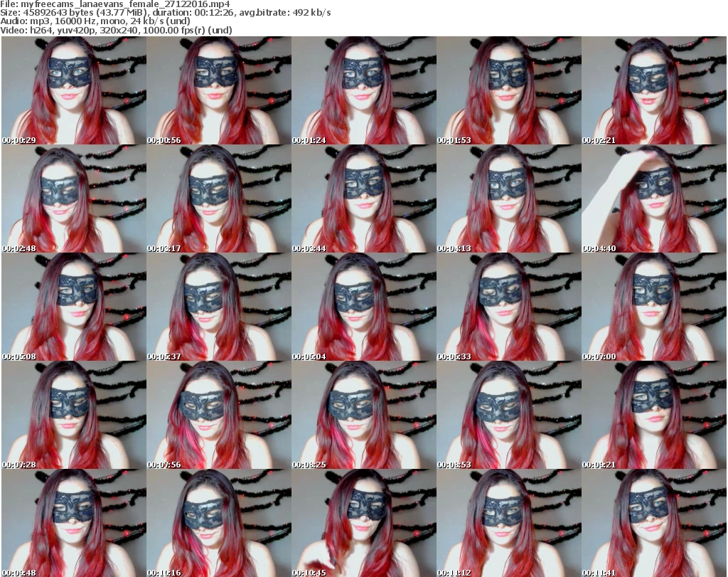This screenshot has width=728, height=577.
Task: Click the thumbnail timestamped 00:05:08
Action: pyautogui.click(x=74, y=307)
